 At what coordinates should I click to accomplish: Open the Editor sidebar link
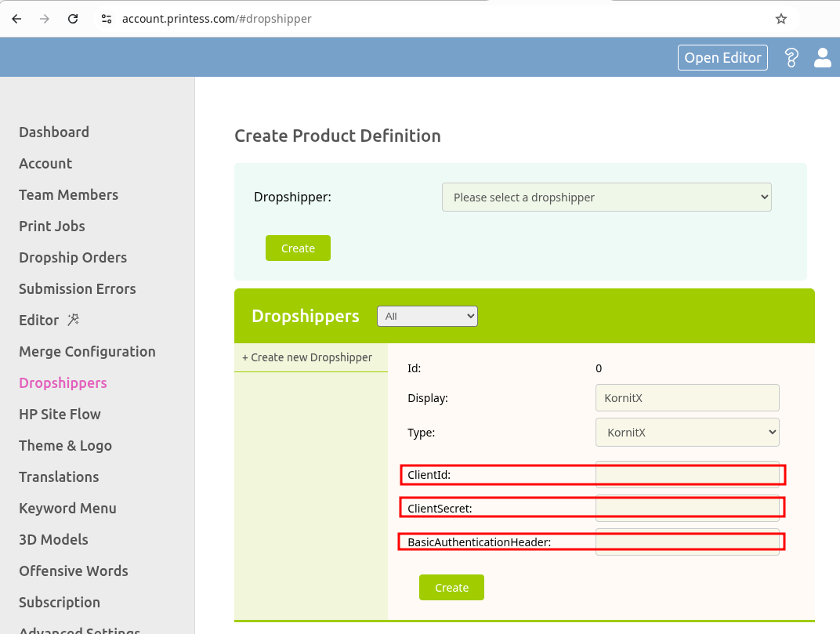39,320
